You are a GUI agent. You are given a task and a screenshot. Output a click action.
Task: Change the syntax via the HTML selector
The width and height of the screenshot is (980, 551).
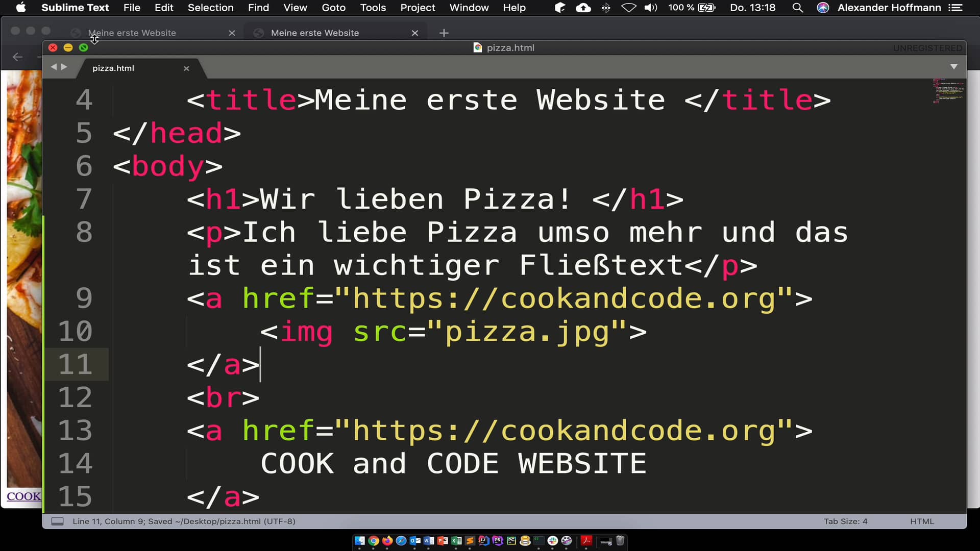click(921, 521)
